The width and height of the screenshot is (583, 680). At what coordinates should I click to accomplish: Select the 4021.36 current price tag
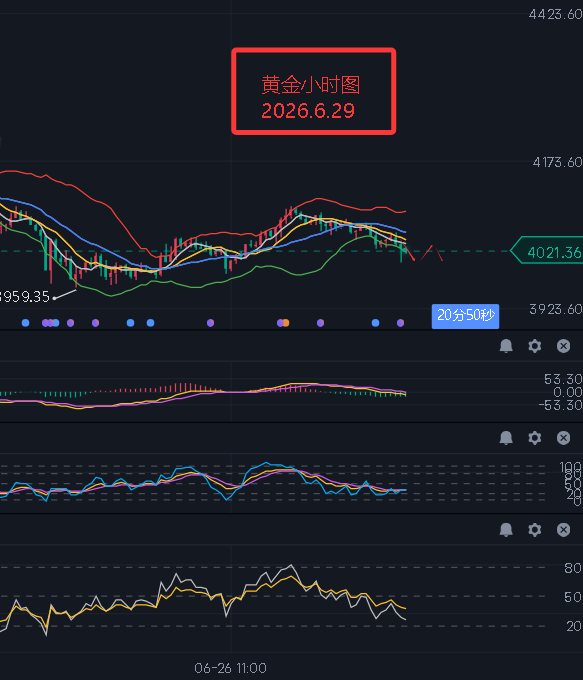547,252
